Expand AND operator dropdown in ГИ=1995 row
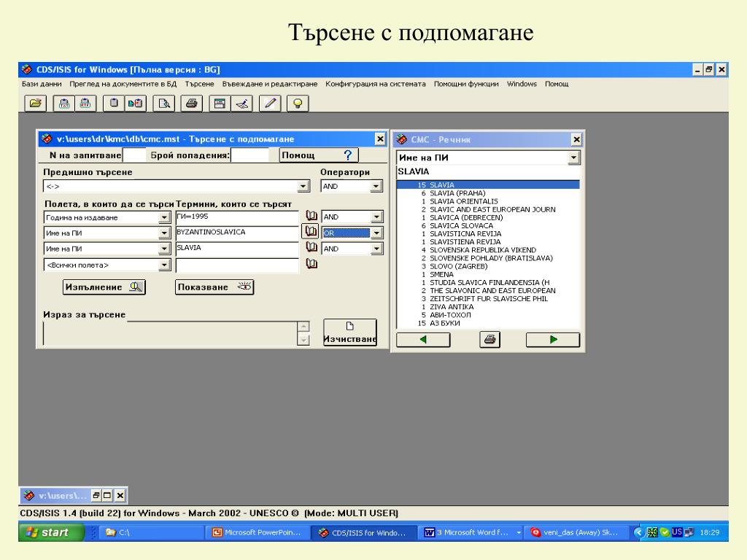The image size is (747, 560). coord(377,217)
